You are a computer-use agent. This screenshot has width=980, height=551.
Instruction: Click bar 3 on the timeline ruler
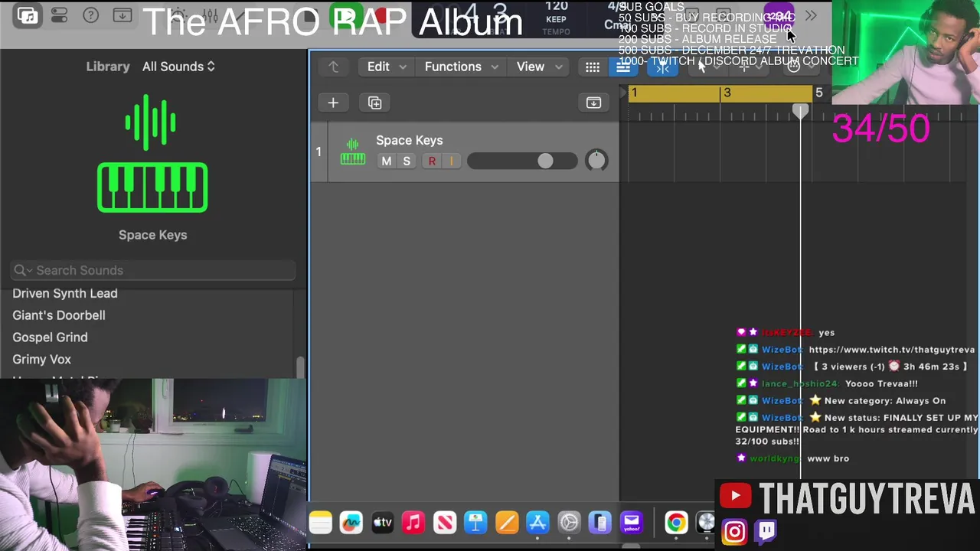click(x=727, y=93)
